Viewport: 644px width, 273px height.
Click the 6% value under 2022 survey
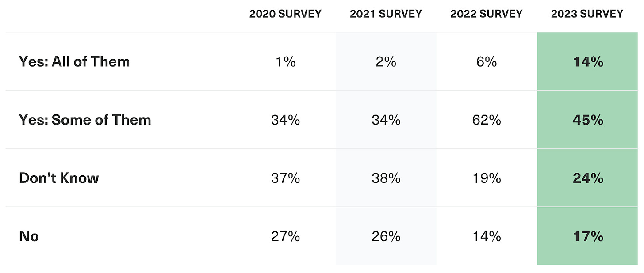tap(487, 61)
